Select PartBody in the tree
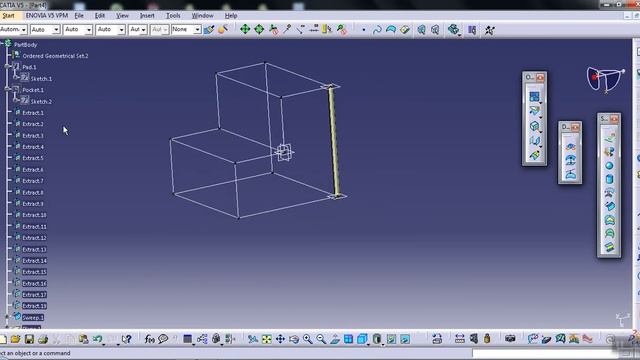640x360 pixels. pos(25,44)
